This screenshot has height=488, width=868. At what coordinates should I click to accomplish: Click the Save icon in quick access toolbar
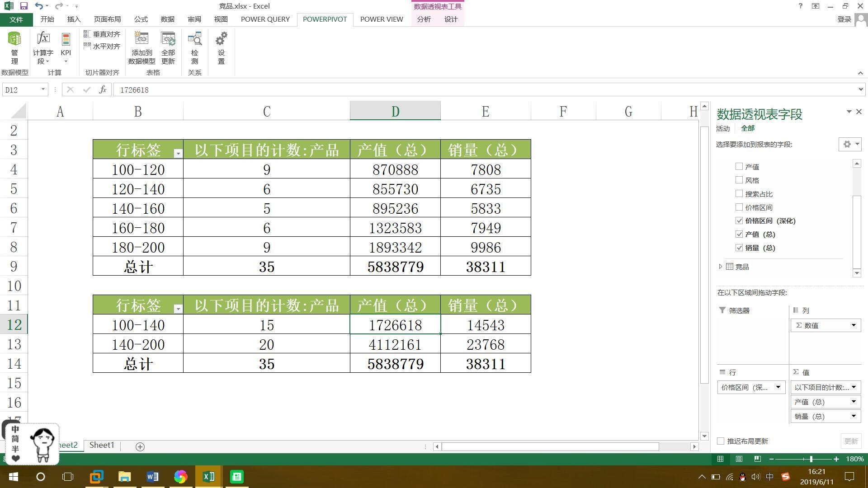point(24,6)
